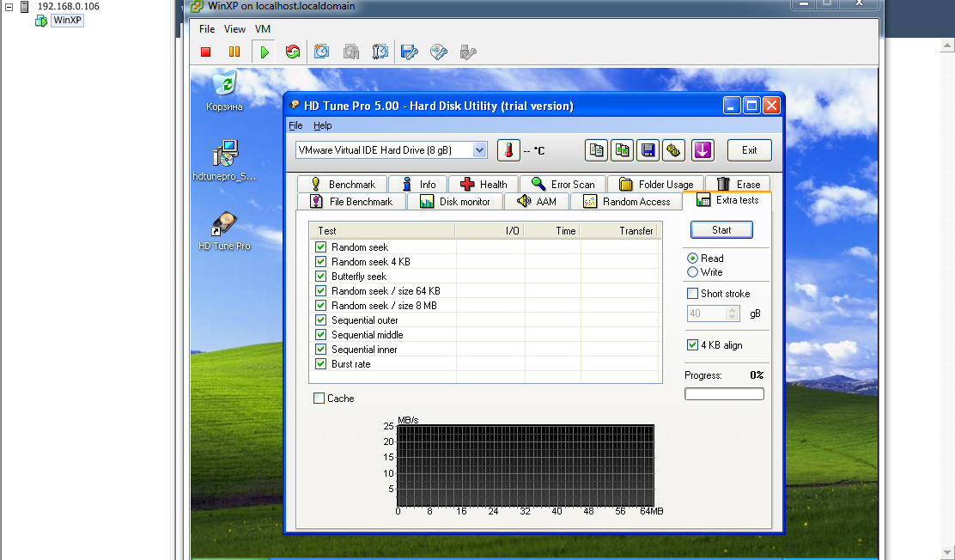Stop the VM with red square button
The width and height of the screenshot is (955, 560).
pyautogui.click(x=206, y=52)
